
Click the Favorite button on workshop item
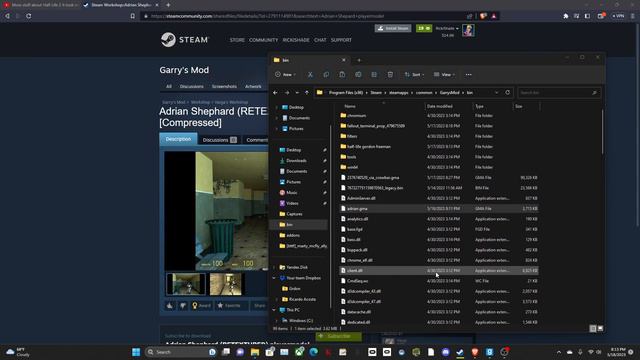229,305
